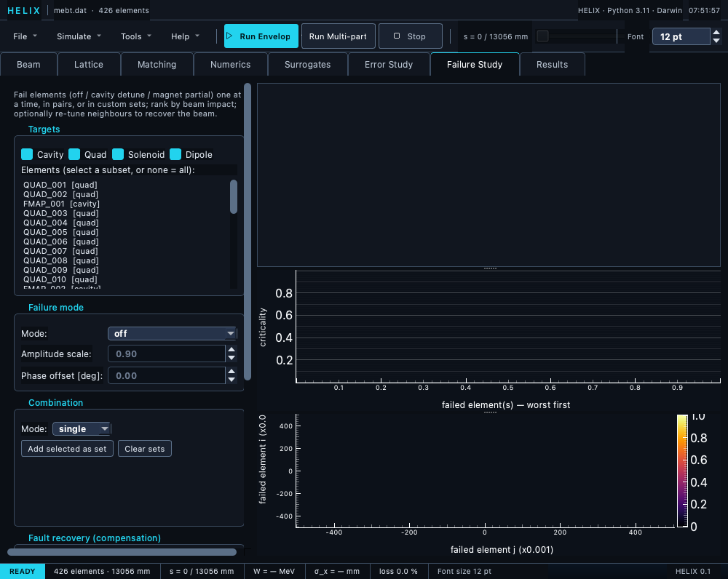Image resolution: width=728 pixels, height=579 pixels.
Task: Open the Simulate menu
Action: pyautogui.click(x=79, y=36)
